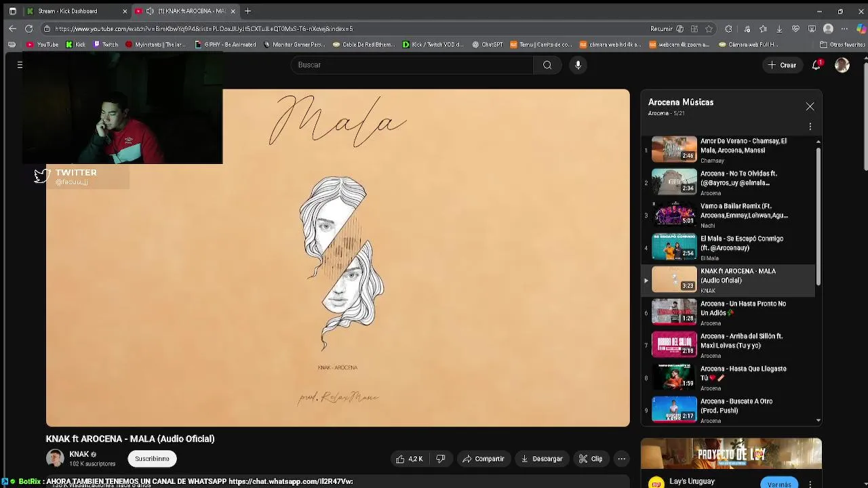Start voice search with the microphone icon

[578, 65]
